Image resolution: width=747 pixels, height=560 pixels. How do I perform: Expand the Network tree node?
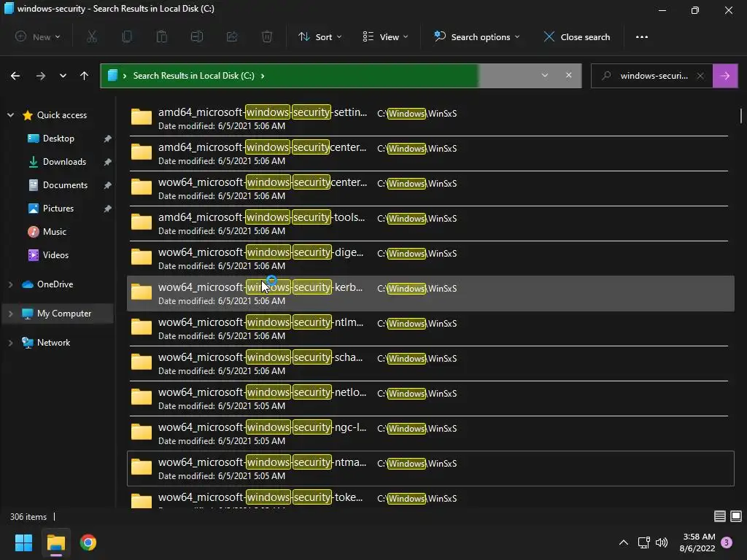(x=10, y=343)
